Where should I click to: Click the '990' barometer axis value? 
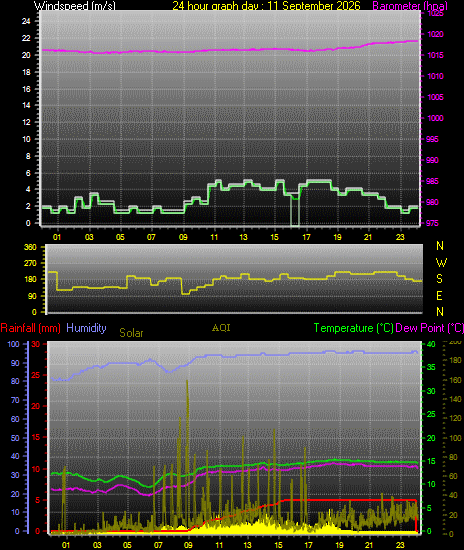[432, 160]
